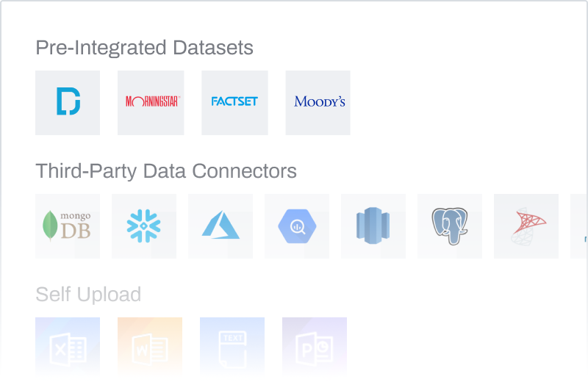Click the TEXT file upload icon

232,347
